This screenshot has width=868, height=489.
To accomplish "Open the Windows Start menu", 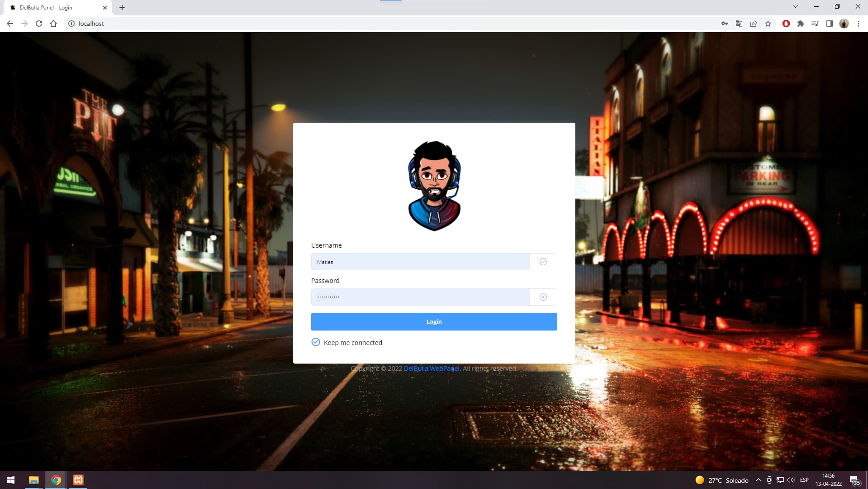I will click(11, 480).
